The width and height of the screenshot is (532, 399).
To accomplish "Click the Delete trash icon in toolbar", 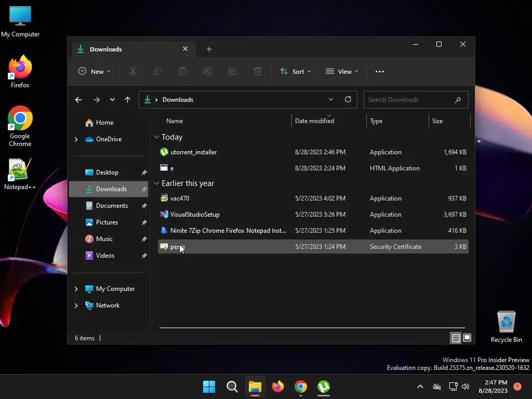I will (258, 72).
